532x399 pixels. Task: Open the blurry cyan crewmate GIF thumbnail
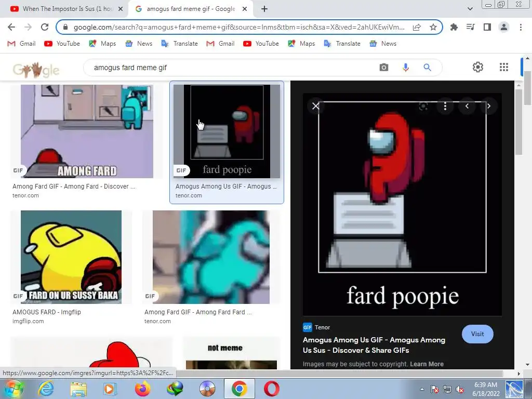coord(211,257)
